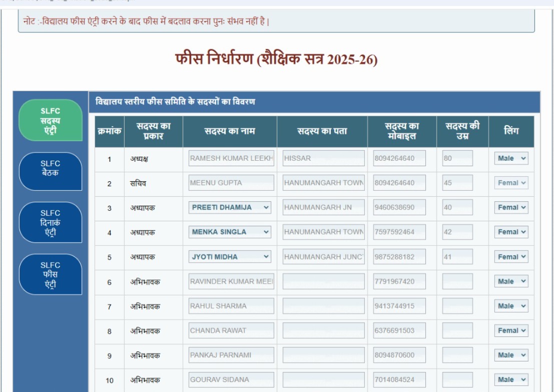Click the empty address field for CHANDA RAWAT
554x392 pixels.
(x=323, y=330)
